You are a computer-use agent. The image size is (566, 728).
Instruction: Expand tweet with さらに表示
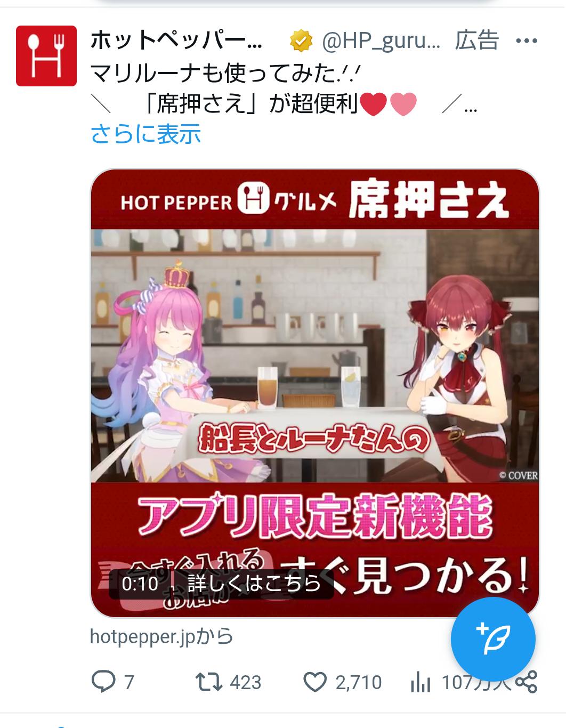[x=145, y=134]
